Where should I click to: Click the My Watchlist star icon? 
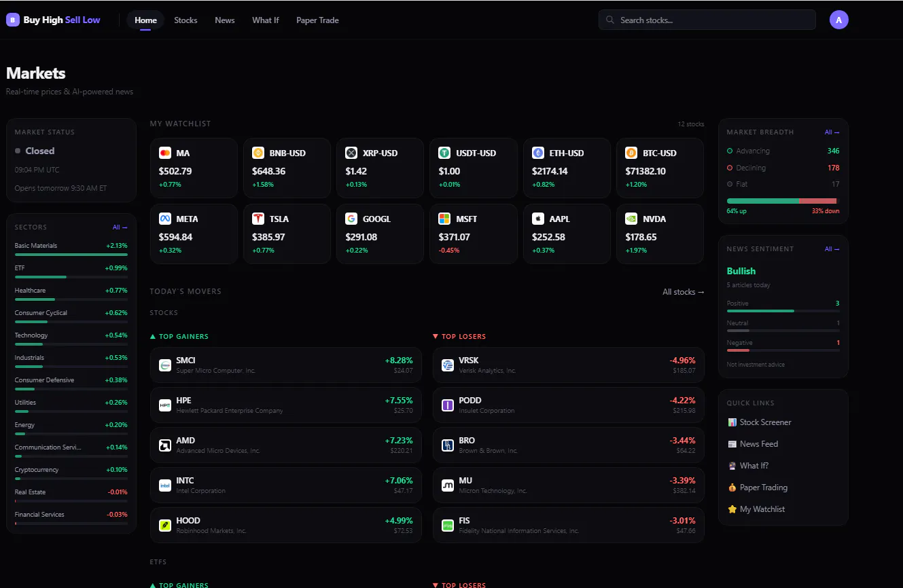[x=732, y=509]
